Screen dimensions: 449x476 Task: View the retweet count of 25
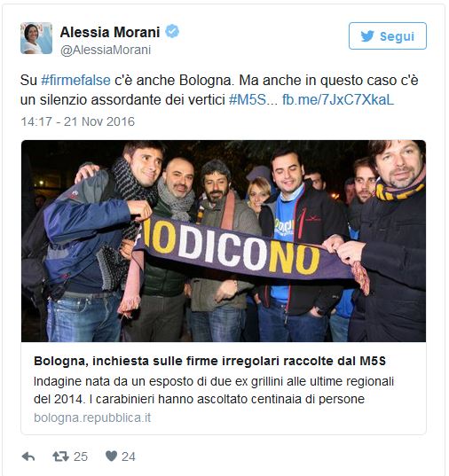(81, 456)
